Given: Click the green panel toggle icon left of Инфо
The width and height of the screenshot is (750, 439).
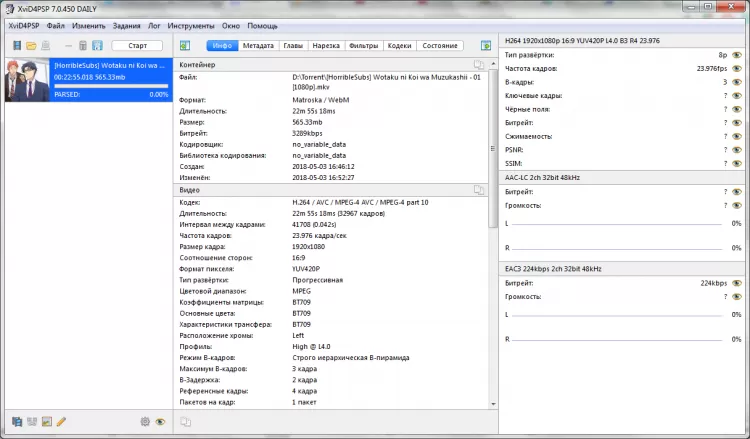Looking at the screenshot, I should click(185, 45).
